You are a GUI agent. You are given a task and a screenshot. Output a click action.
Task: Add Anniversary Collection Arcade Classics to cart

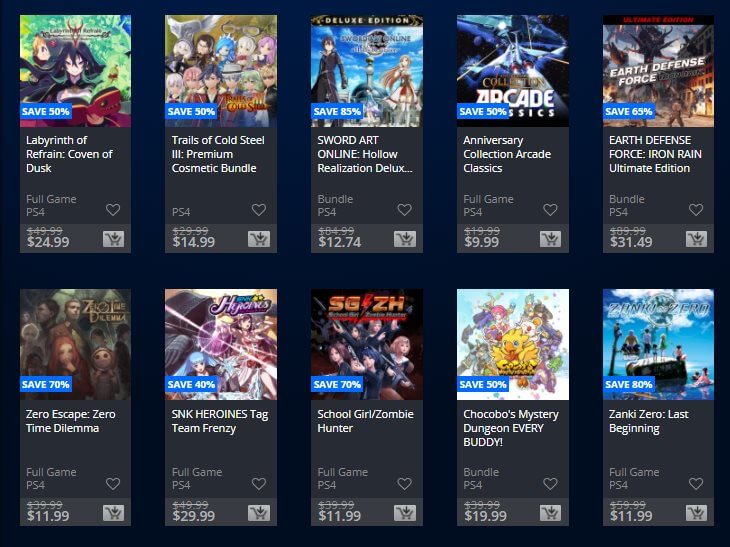(x=550, y=239)
